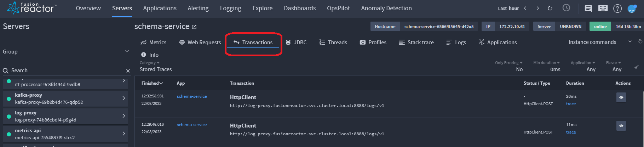Open Dashboards in top navigation

click(300, 8)
